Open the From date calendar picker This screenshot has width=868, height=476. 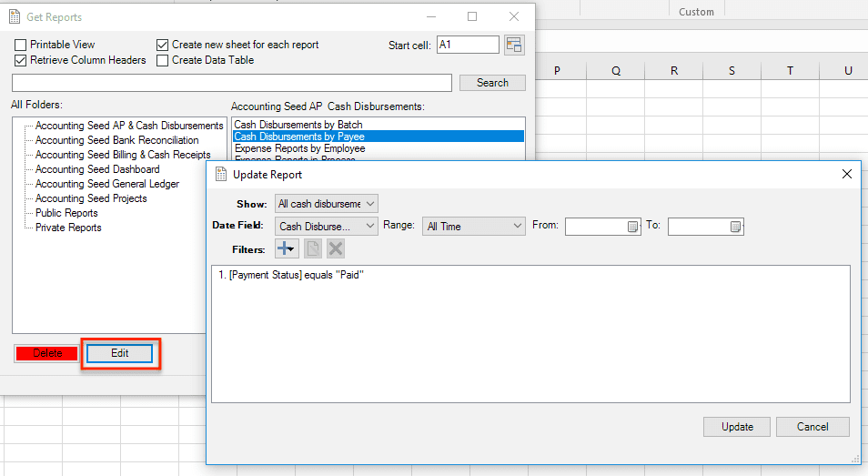click(x=632, y=227)
